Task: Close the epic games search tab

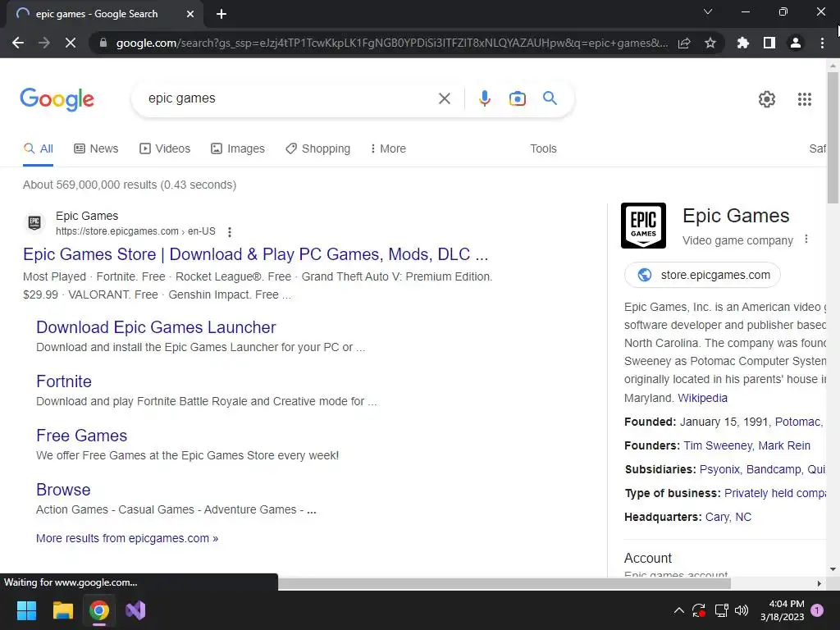Action: click(x=190, y=14)
